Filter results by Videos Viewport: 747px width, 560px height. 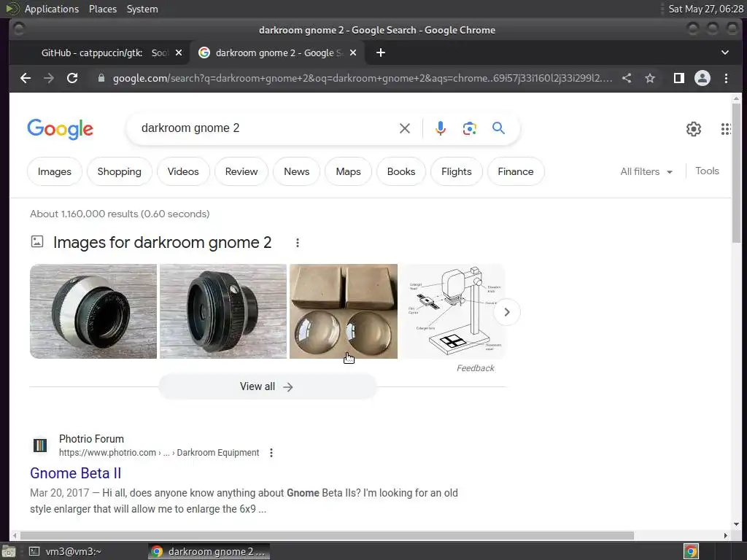pos(183,171)
